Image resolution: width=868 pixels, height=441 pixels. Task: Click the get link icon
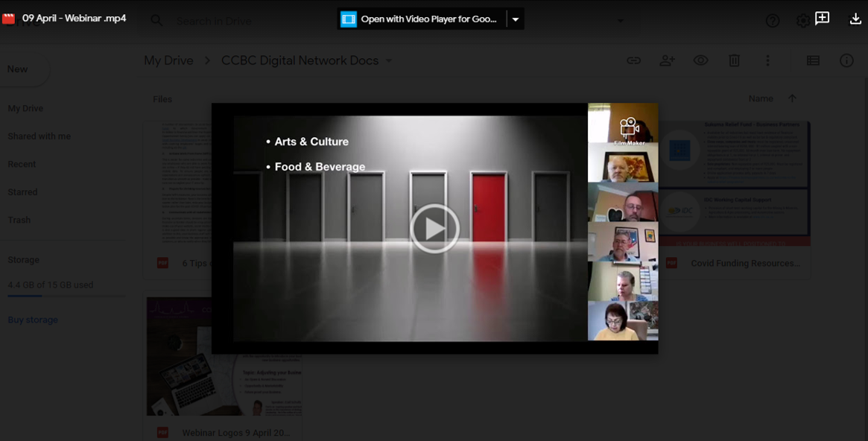(633, 61)
